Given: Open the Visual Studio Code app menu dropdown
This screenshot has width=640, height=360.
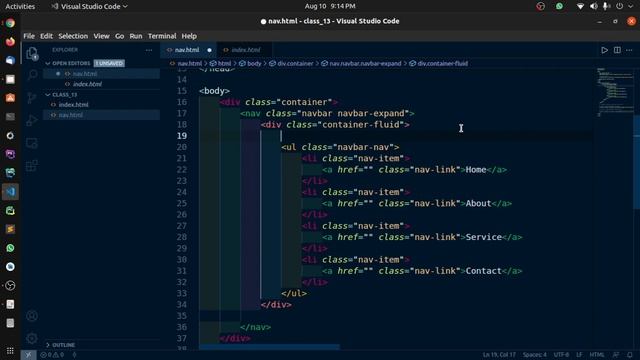Looking at the screenshot, I should (x=89, y=6).
